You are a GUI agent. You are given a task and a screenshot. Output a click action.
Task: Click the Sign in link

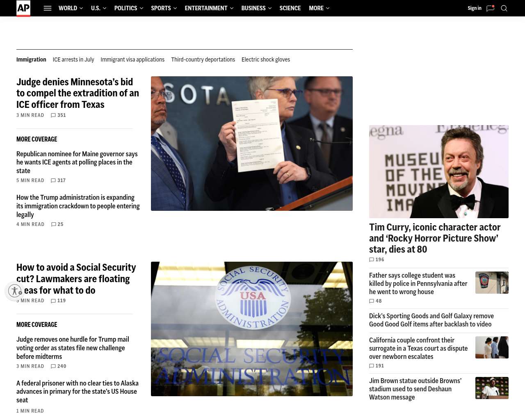click(x=475, y=8)
